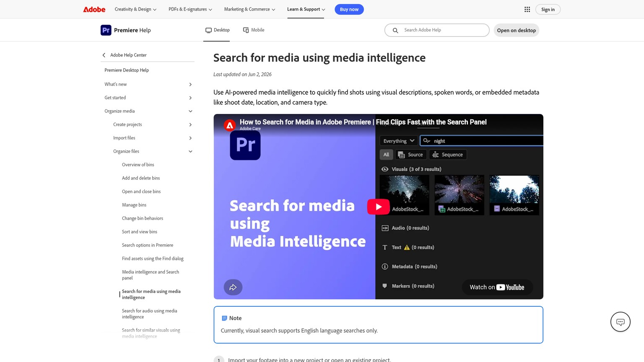Focus the Search Adobe Help field
The image size is (644, 362).
point(437,30)
